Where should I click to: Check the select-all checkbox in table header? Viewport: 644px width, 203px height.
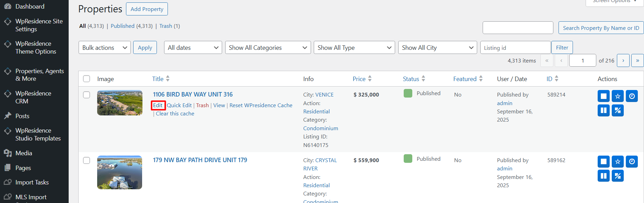[x=87, y=79]
